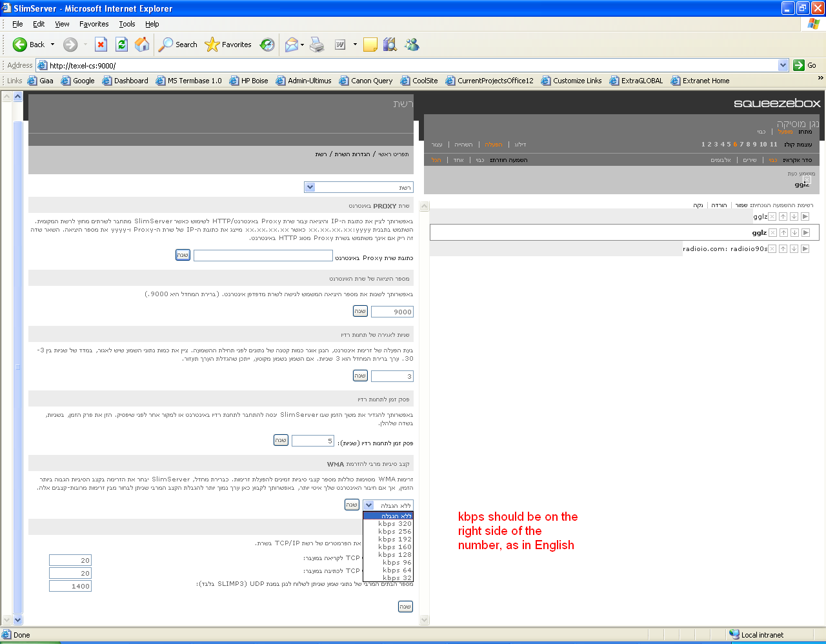
Task: Remove radioio90s from the playlist
Action: 772,248
